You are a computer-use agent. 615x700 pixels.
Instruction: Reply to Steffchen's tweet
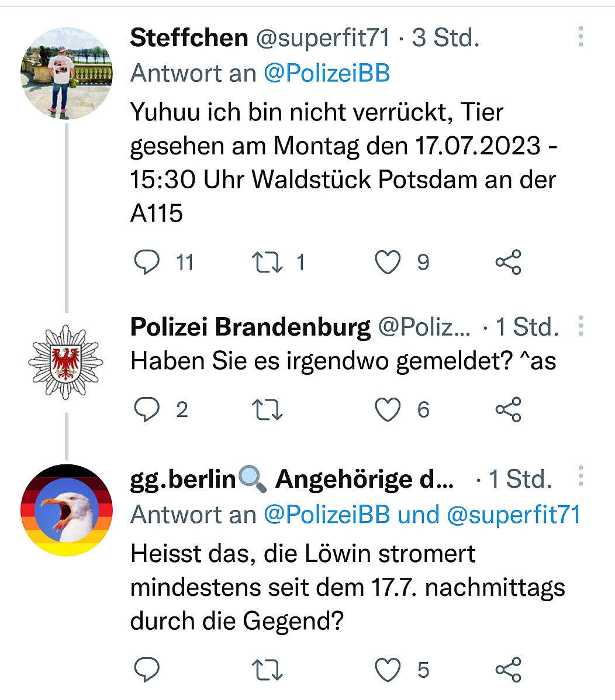pyautogui.click(x=147, y=262)
